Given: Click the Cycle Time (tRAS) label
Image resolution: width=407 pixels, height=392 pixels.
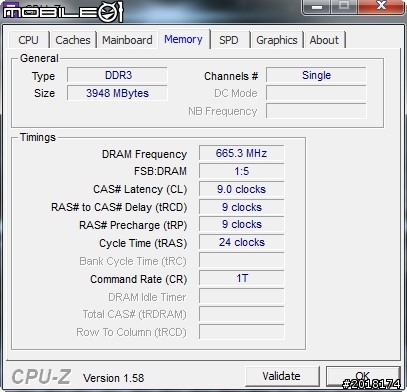Looking at the screenshot, I should tap(143, 243).
